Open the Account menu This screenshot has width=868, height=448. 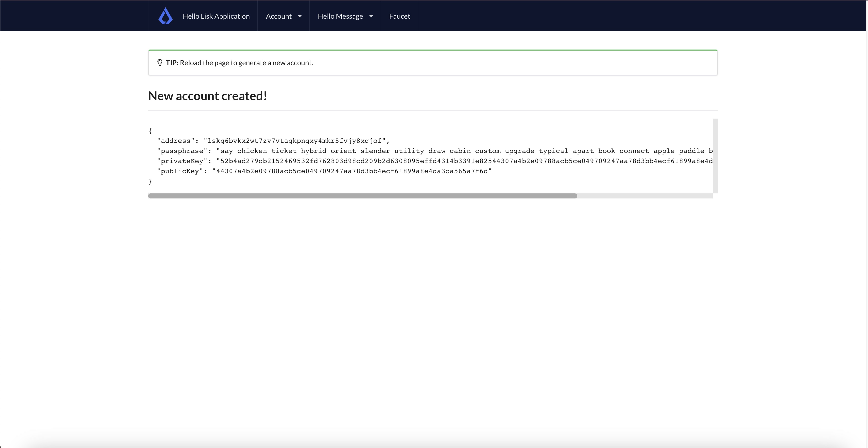(x=279, y=16)
